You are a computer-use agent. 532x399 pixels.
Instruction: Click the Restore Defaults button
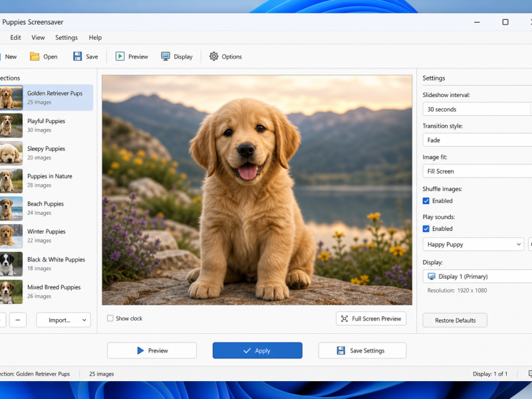pyautogui.click(x=455, y=320)
